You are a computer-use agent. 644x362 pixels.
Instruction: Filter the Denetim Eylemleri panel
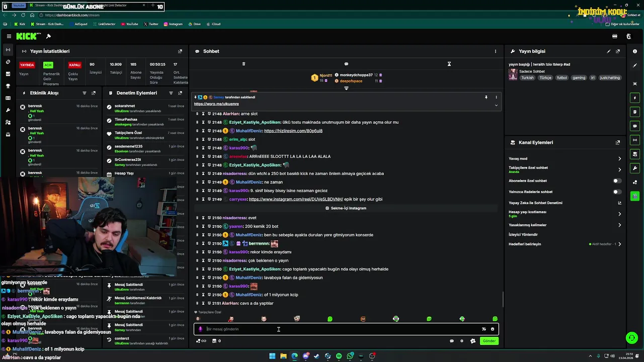point(171,93)
